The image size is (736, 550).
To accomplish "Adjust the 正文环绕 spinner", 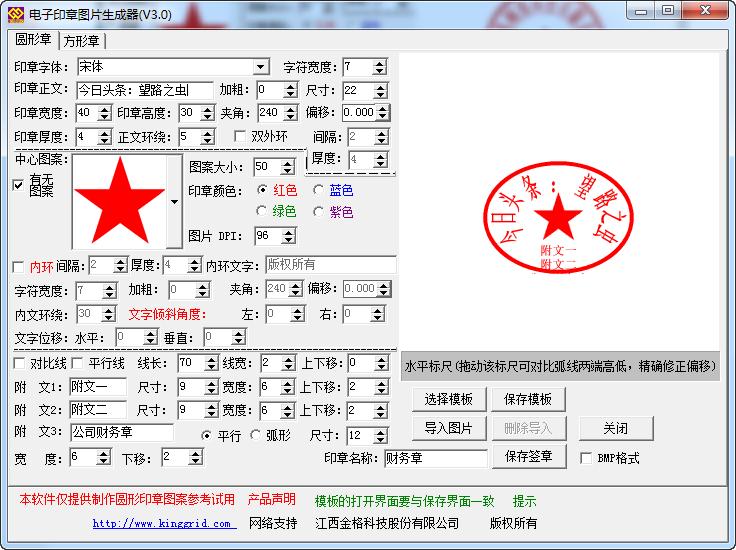I will pyautogui.click(x=207, y=137).
